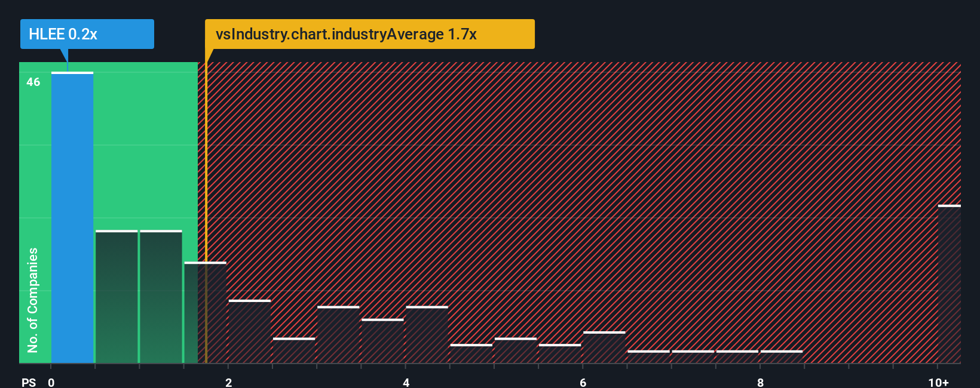
Task: Select the bar between 3 and 3.5
Action: (x=338, y=335)
